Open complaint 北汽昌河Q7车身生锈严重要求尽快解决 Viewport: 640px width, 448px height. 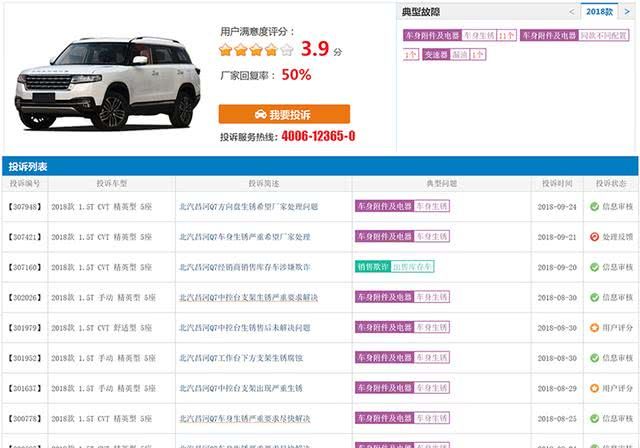[245, 419]
